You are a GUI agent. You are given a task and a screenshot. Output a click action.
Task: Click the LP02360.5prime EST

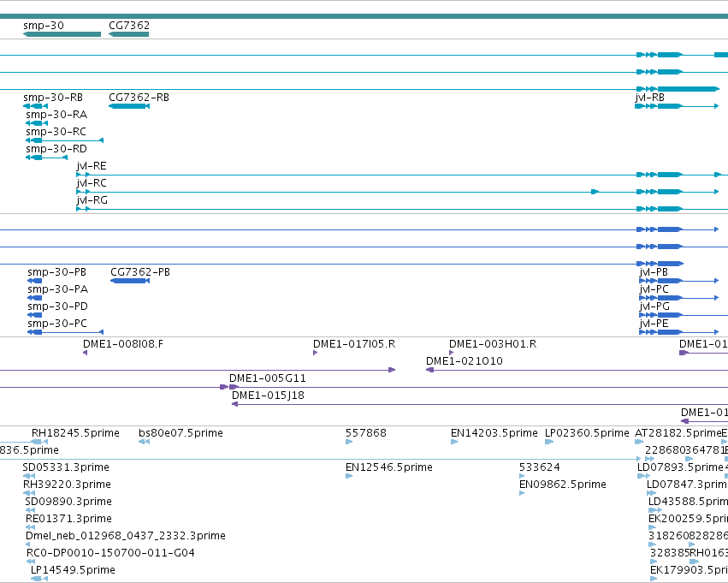[x=549, y=442]
